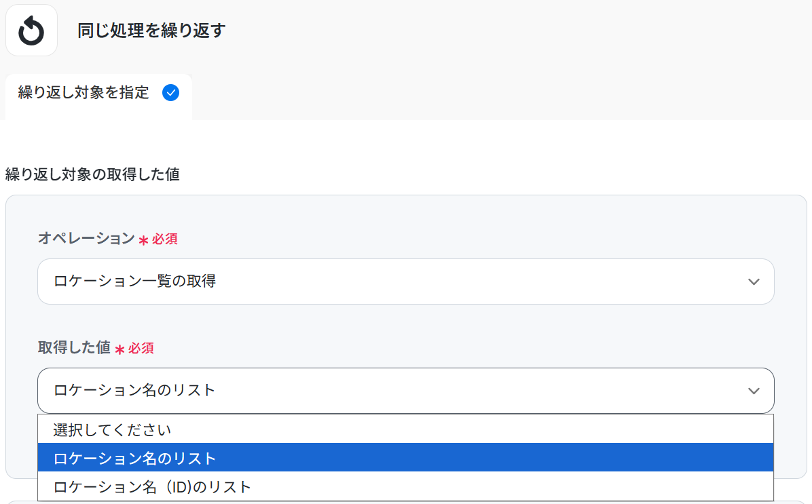This screenshot has height=504, width=812.
Task: Click red 必須 text beside オペレーション
Action: pos(165,239)
